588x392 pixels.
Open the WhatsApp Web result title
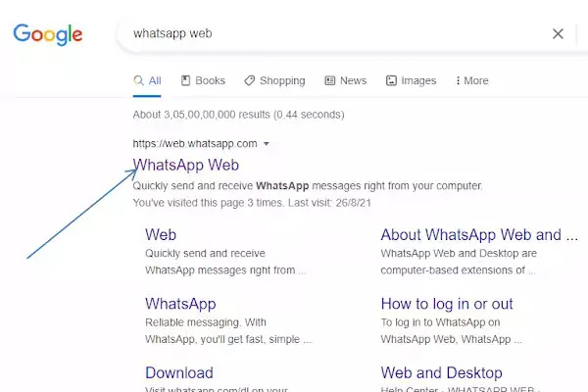186,165
